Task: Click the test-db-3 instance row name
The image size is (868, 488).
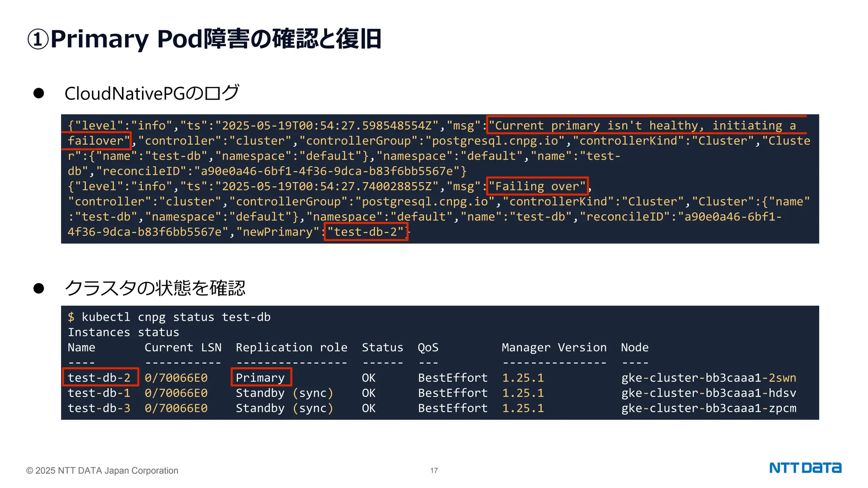Action: point(99,408)
